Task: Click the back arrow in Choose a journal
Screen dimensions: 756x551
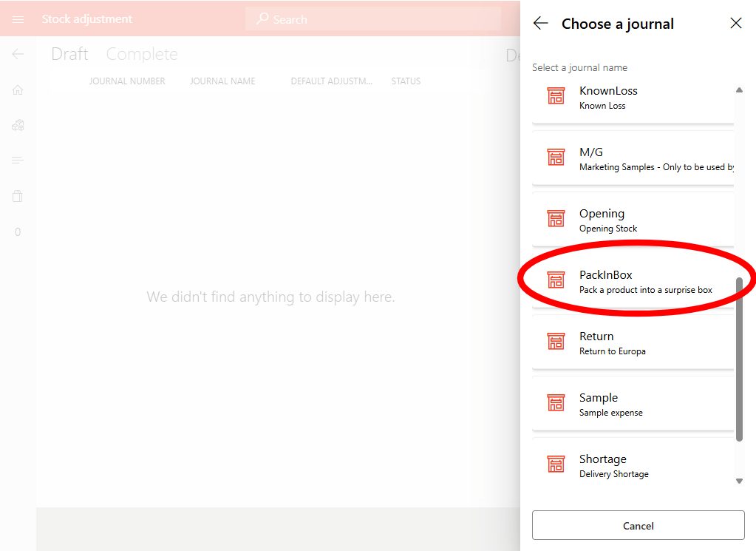Action: pos(540,24)
